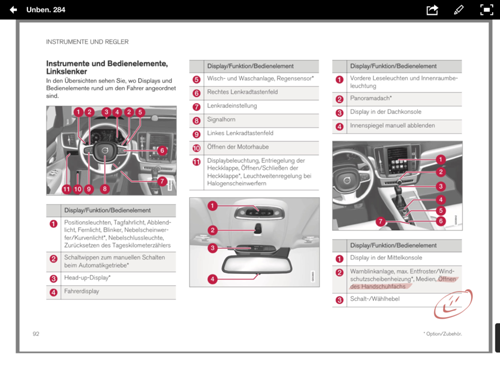Click the 'Signalhorn' table row
Image resolution: width=500 pixels, height=375 pixels.
254,120
